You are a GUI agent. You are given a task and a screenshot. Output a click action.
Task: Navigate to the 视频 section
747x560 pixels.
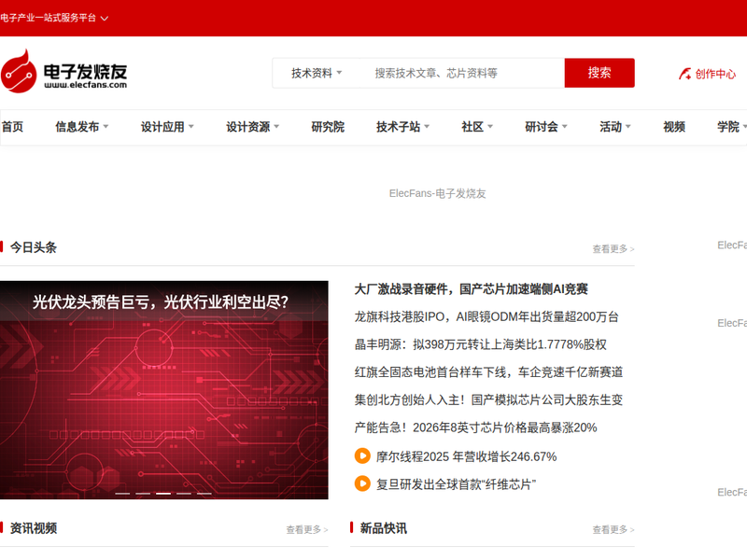point(674,127)
